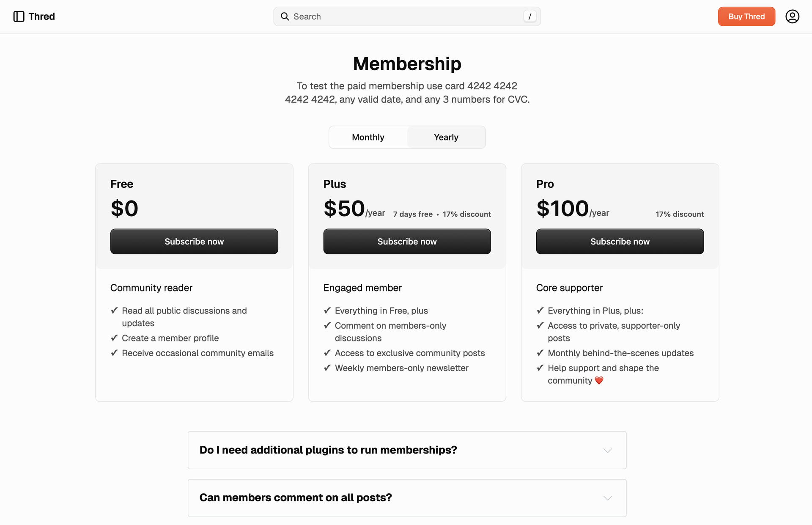The height and width of the screenshot is (525, 812).
Task: Open the Thred home link
Action: point(41,16)
